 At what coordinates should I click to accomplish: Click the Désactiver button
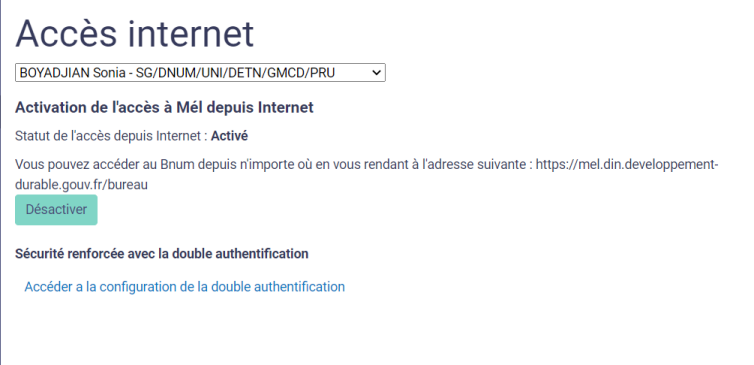(56, 210)
